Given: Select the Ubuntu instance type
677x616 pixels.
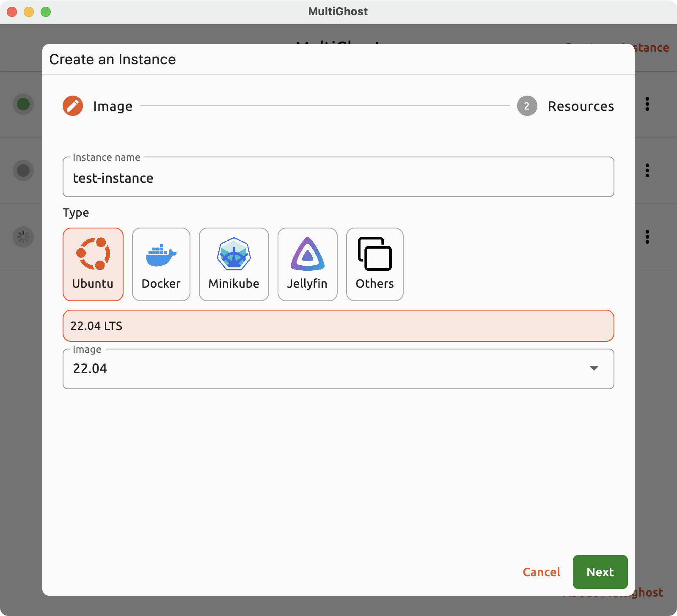Looking at the screenshot, I should click(93, 264).
